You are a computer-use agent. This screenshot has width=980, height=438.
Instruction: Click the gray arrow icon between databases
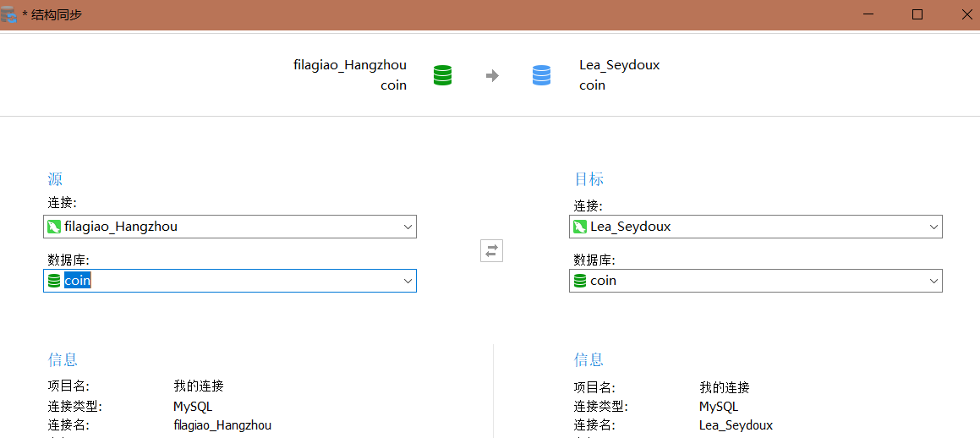tap(492, 76)
